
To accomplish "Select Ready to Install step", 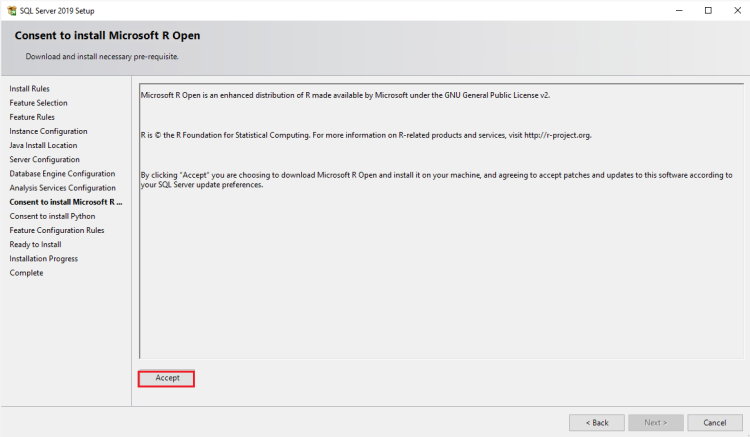I will tap(35, 244).
